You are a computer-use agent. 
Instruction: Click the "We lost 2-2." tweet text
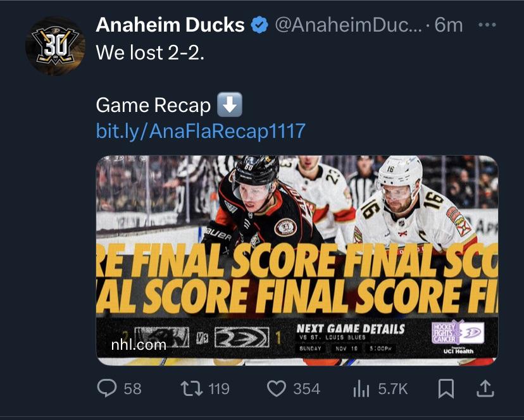coord(150,52)
